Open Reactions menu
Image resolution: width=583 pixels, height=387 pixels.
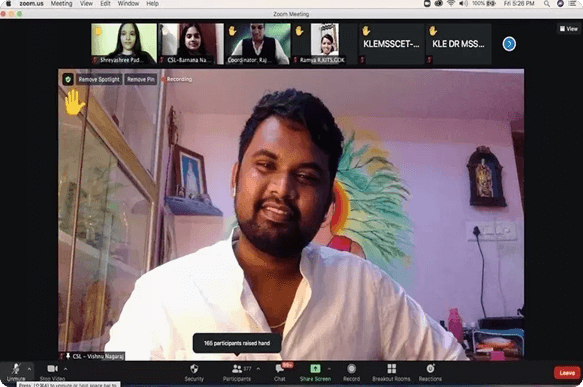pos(430,373)
